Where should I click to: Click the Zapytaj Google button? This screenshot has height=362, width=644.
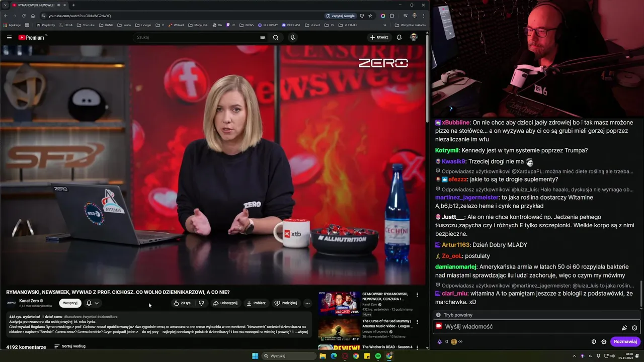(341, 16)
